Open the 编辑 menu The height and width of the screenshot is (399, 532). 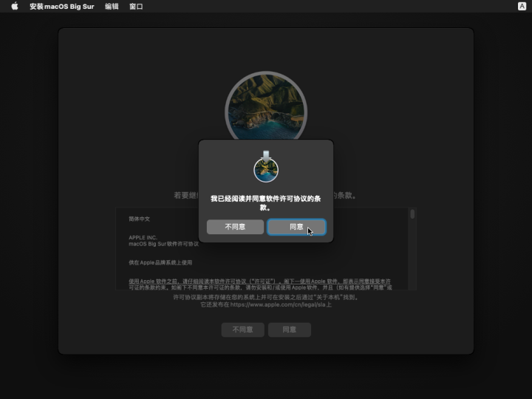112,7
